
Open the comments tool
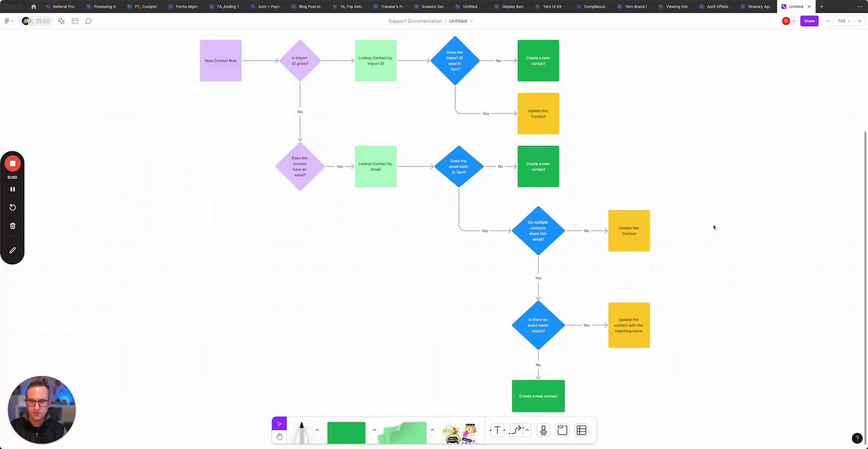coord(89,21)
